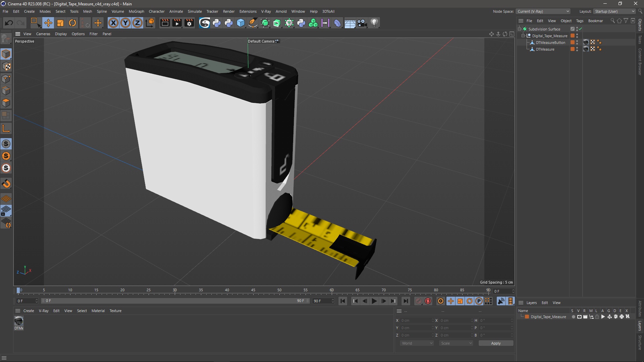The width and height of the screenshot is (644, 362).
Task: Click the Floor grid icon
Action: [350, 23]
